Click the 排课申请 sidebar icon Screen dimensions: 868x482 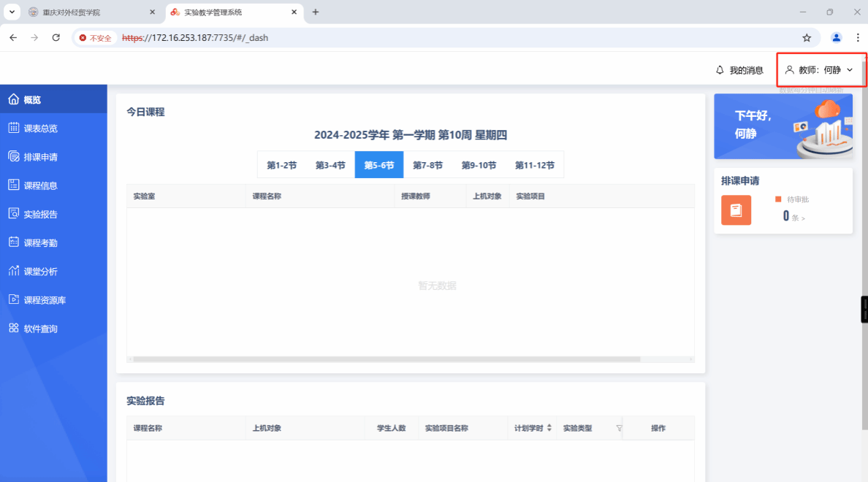[13, 156]
